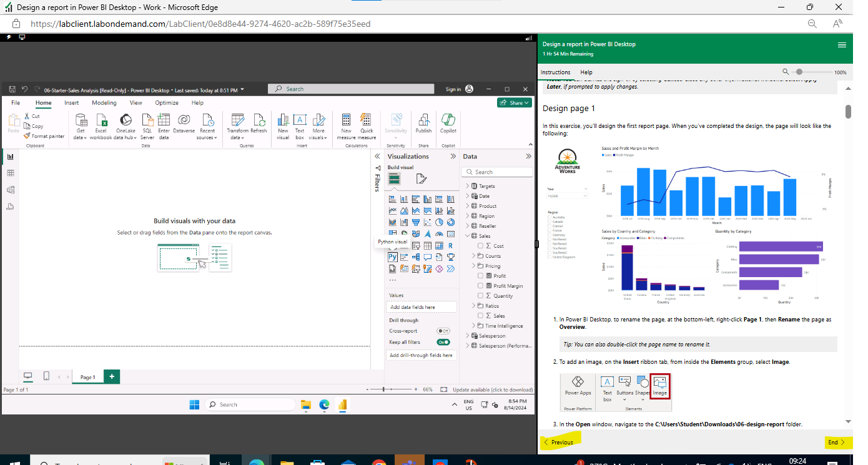
Task: Select the pie chart visualization
Action: [x=440, y=222]
